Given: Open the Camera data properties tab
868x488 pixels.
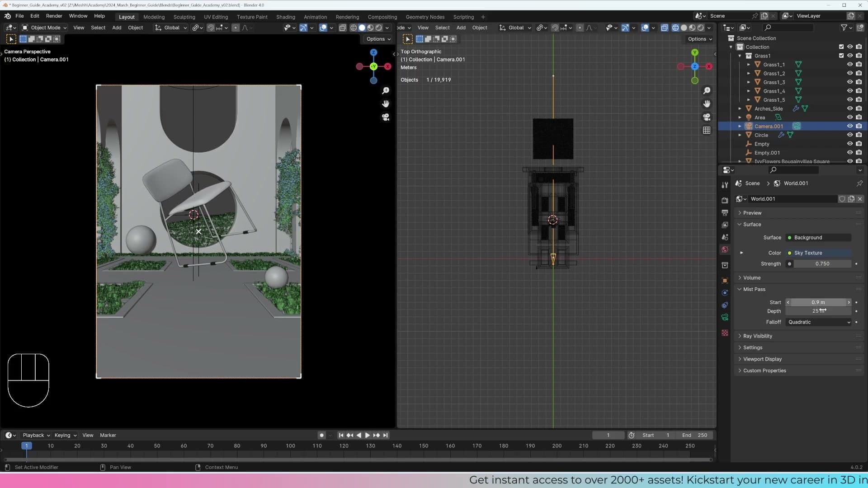Looking at the screenshot, I should coord(725,317).
